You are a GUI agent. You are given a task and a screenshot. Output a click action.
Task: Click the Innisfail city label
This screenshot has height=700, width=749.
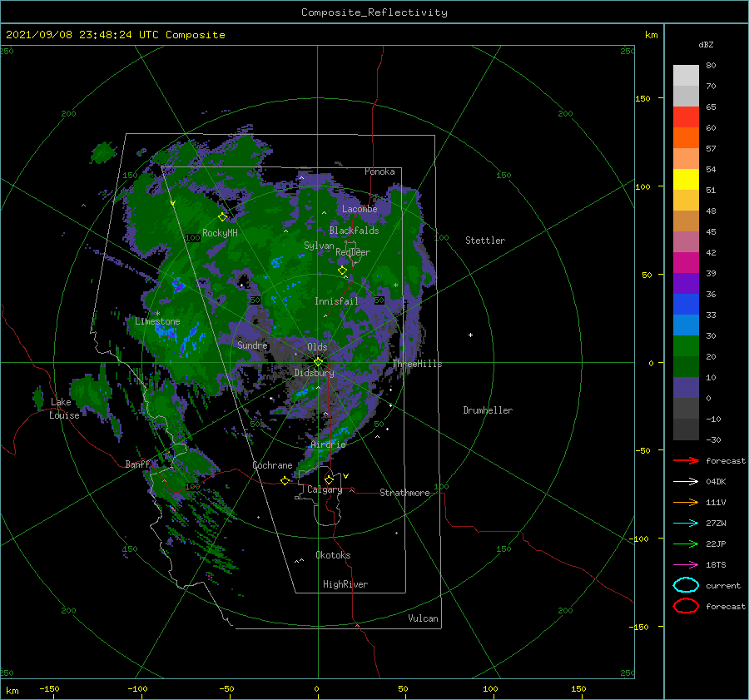coord(336,301)
